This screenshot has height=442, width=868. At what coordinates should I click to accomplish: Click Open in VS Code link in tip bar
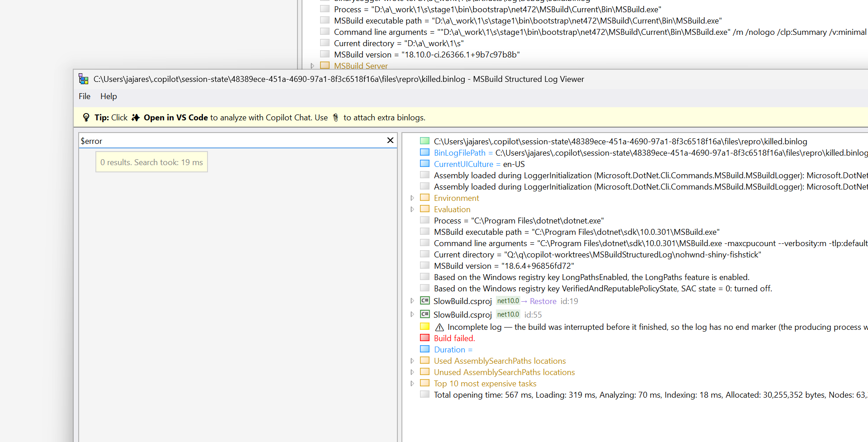(x=176, y=118)
